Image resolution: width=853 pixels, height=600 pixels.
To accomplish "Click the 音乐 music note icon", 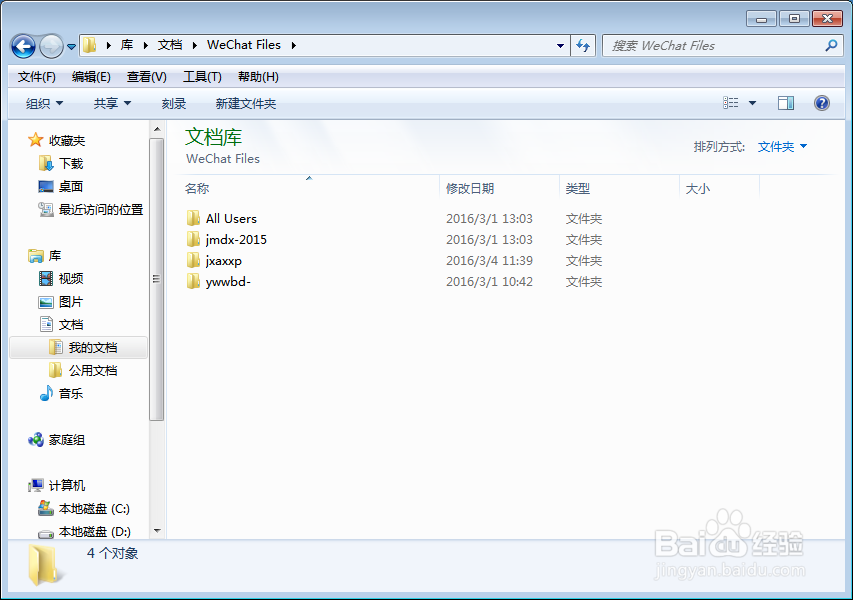I will (46, 393).
